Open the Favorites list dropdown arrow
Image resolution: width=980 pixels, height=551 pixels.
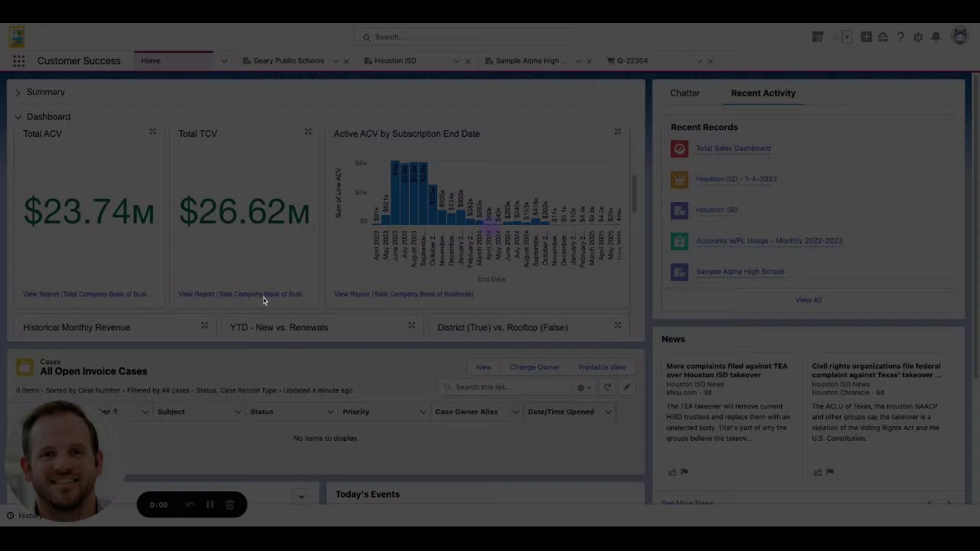tap(847, 37)
